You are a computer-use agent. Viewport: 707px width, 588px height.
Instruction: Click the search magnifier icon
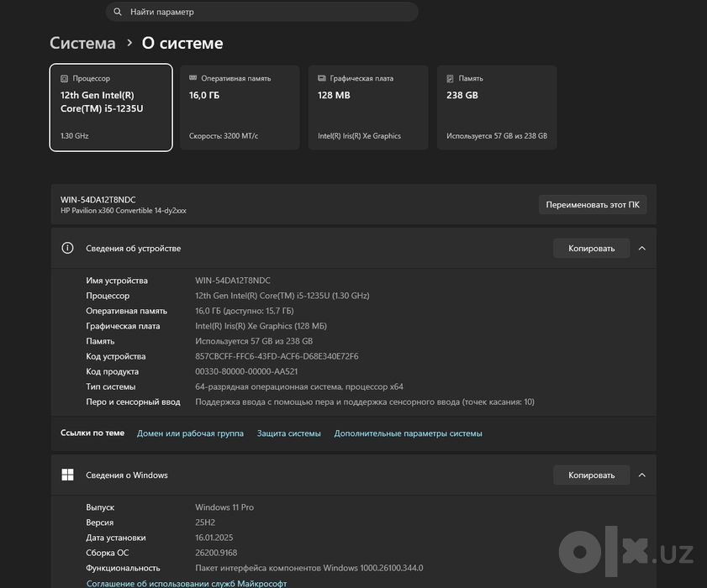pyautogui.click(x=117, y=12)
